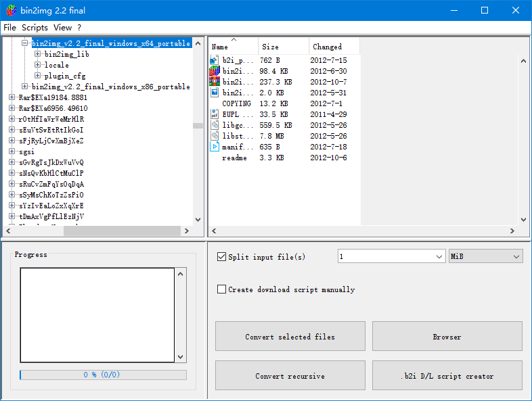Select the sFjRyLjCwXmBjXeZ folder
The width and height of the screenshot is (532, 401).
click(x=51, y=141)
